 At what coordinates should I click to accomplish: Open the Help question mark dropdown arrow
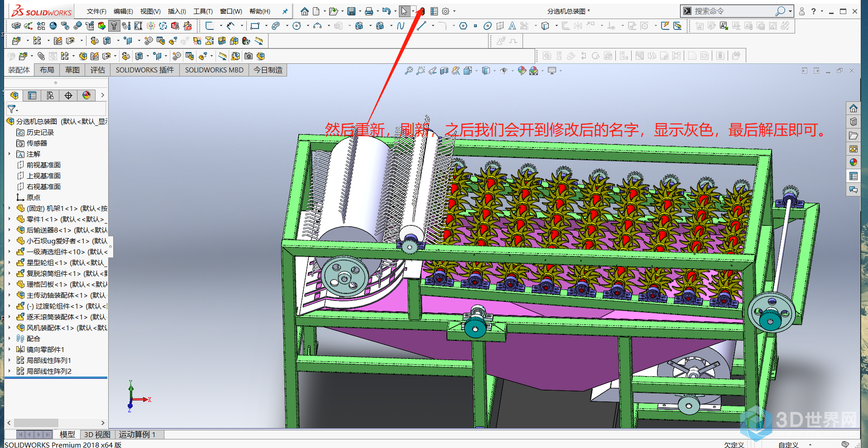pos(822,11)
